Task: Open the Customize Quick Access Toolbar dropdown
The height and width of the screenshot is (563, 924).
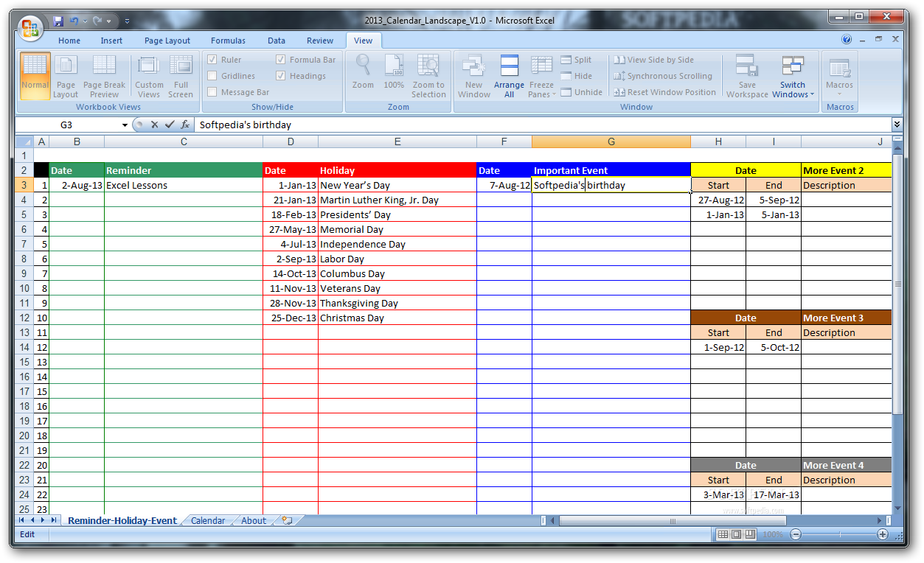Action: tap(128, 21)
